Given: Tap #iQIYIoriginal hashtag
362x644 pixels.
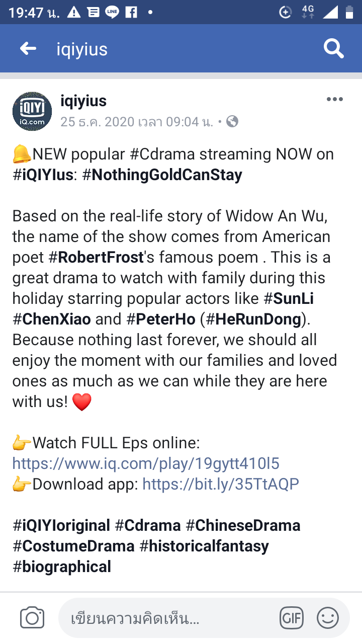Looking at the screenshot, I should pyautogui.click(x=61, y=525).
